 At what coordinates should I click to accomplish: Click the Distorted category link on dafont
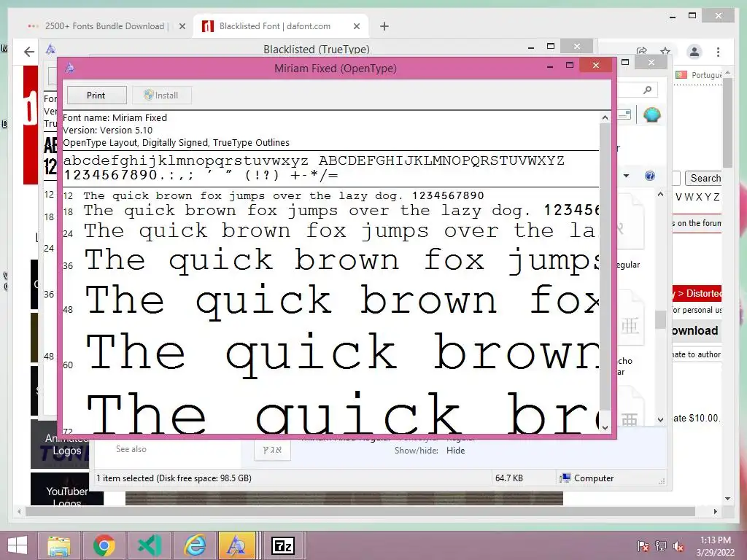703,293
